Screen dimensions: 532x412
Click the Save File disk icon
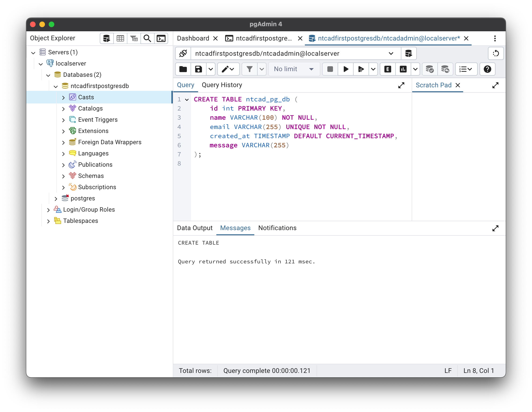click(x=199, y=69)
